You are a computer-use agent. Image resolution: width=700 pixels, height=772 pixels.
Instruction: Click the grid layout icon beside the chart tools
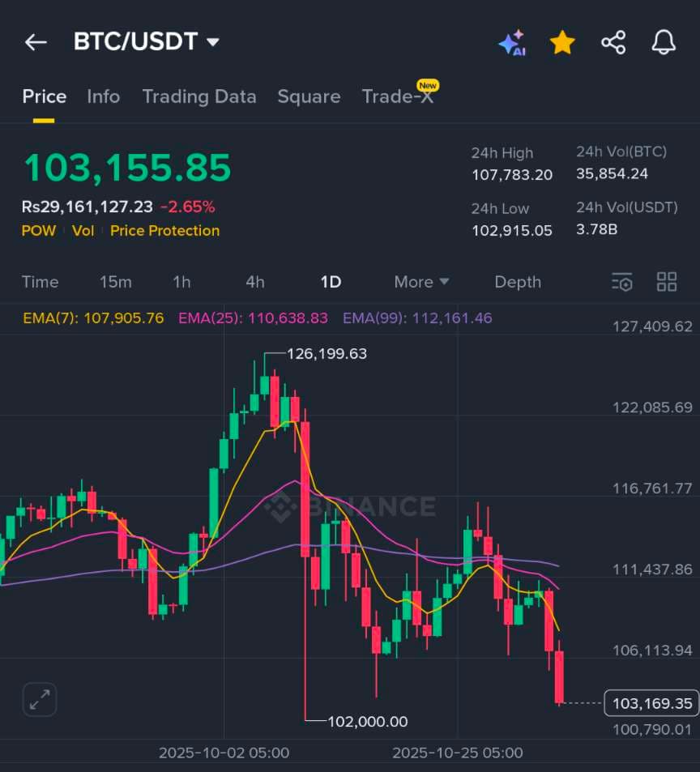pos(667,282)
